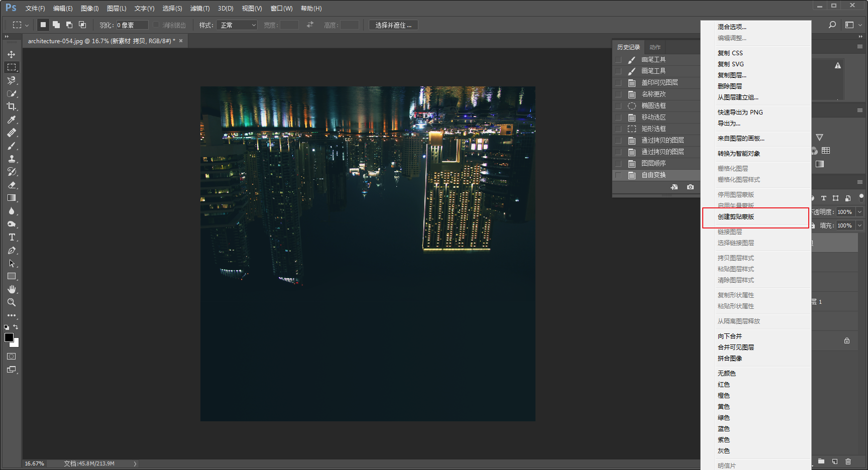Toggle the anti-alias checkbox
The height and width of the screenshot is (470, 868).
(156, 25)
